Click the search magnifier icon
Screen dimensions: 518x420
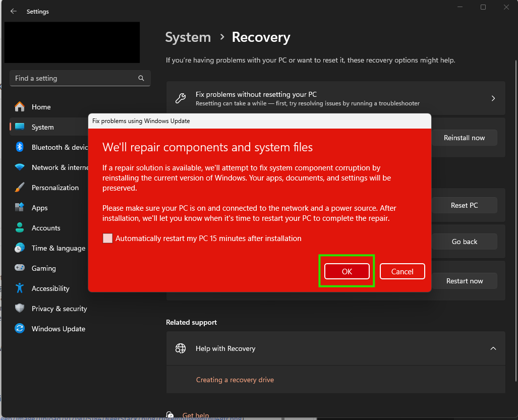point(141,78)
